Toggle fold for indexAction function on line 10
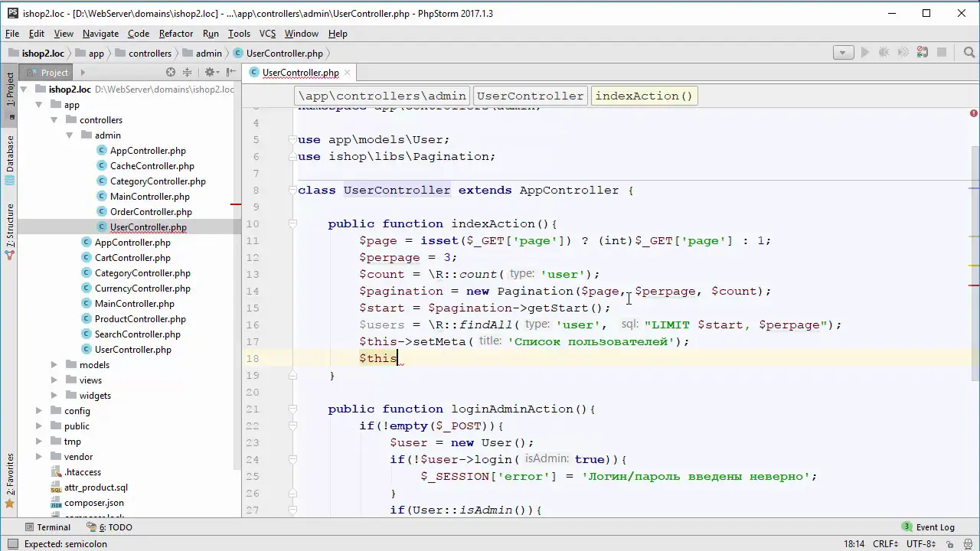Screen dimensions: 980x551 coord(292,224)
